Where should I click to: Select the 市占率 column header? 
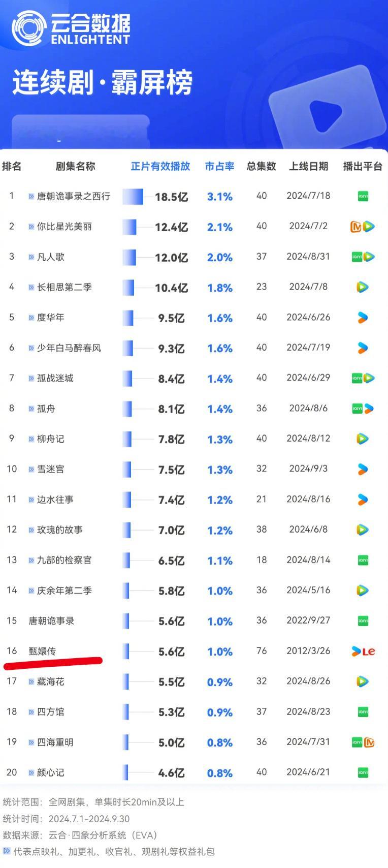coord(220,166)
